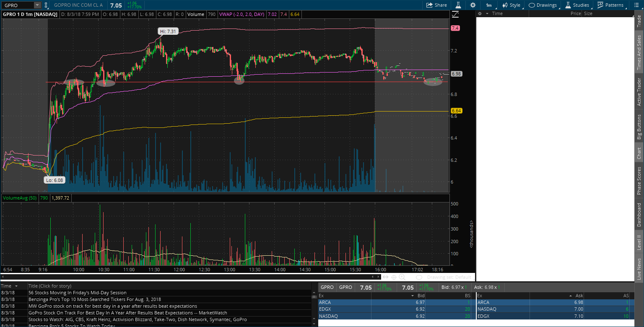This screenshot has width=644, height=327.
Task: Click the Share icon in top toolbar
Action: [436, 5]
